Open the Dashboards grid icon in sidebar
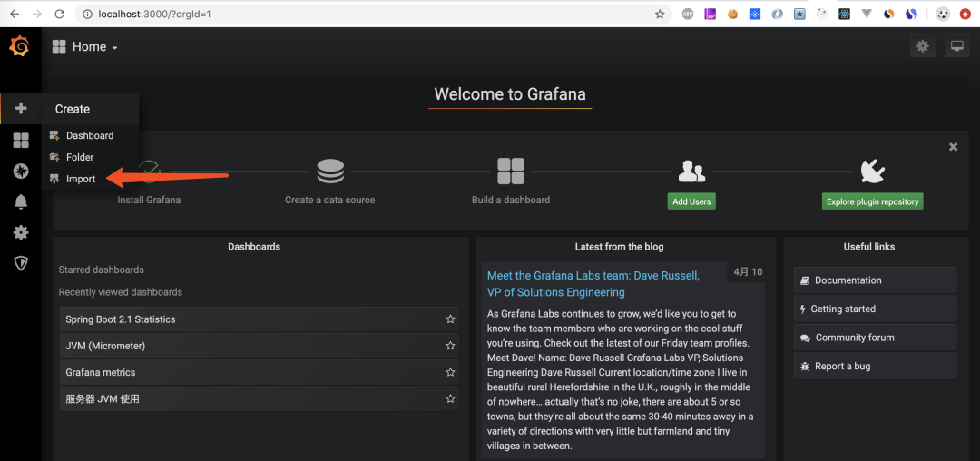 (21, 141)
